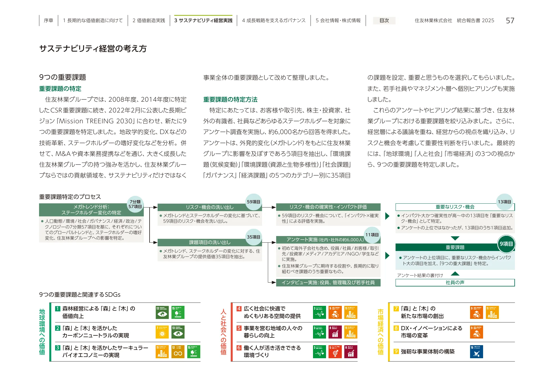Image resolution: width=554 pixels, height=392 pixels.
Task: Click the yellow SDG 7 sun icon
Action: pyautogui.click(x=162, y=332)
